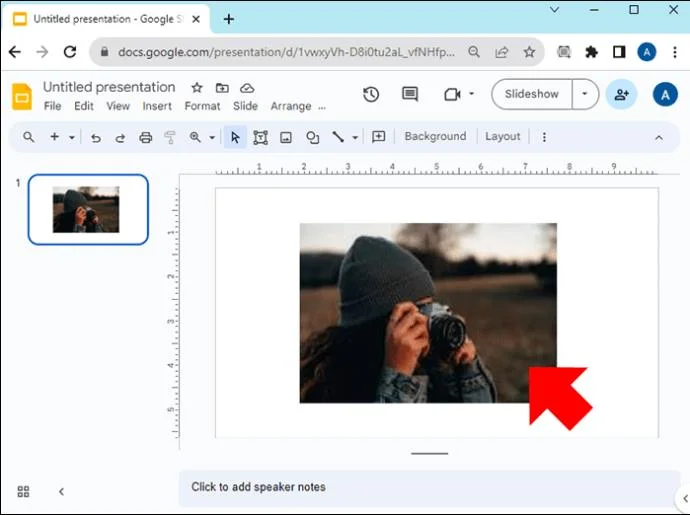Click the print icon in toolbar
The image size is (690, 515).
coord(146,138)
